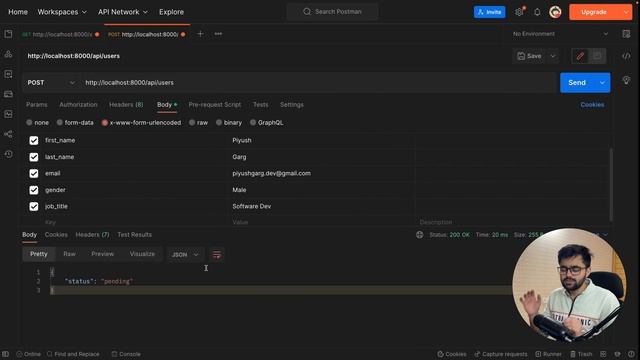This screenshot has height=360, width=640.
Task: Open API Network dropdown
Action: point(123,12)
